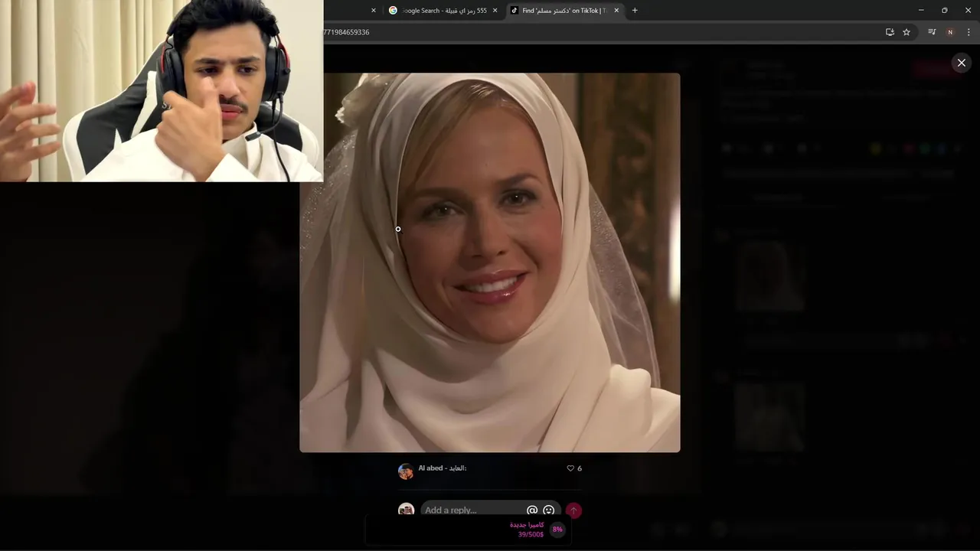Open the Chrome profile N avatar
980x551 pixels.
(x=950, y=32)
